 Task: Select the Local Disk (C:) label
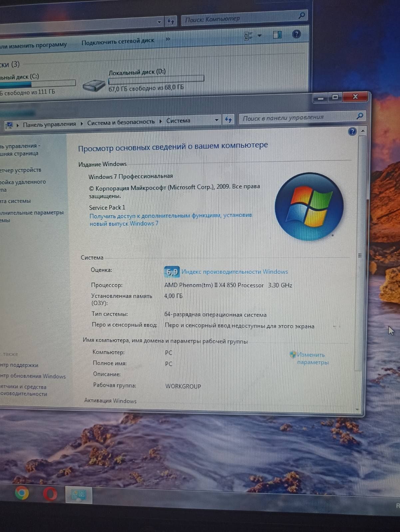pyautogui.click(x=19, y=77)
